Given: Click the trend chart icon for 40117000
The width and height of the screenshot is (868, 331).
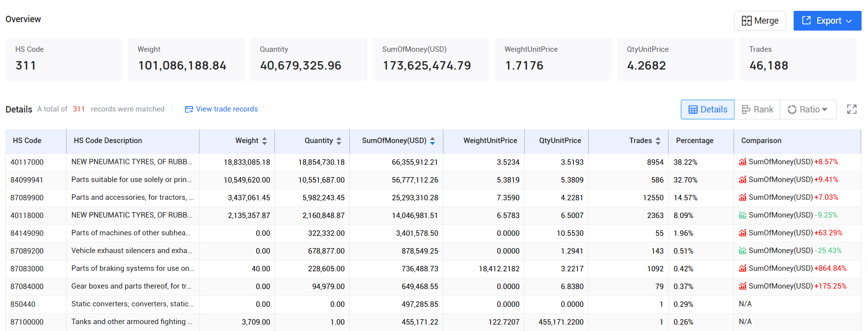Looking at the screenshot, I should tap(742, 162).
